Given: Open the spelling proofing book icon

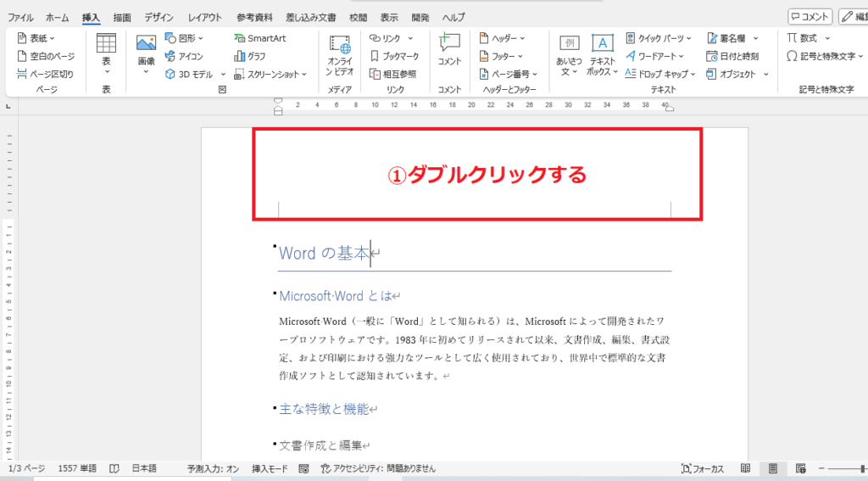Looking at the screenshot, I should coord(114,469).
